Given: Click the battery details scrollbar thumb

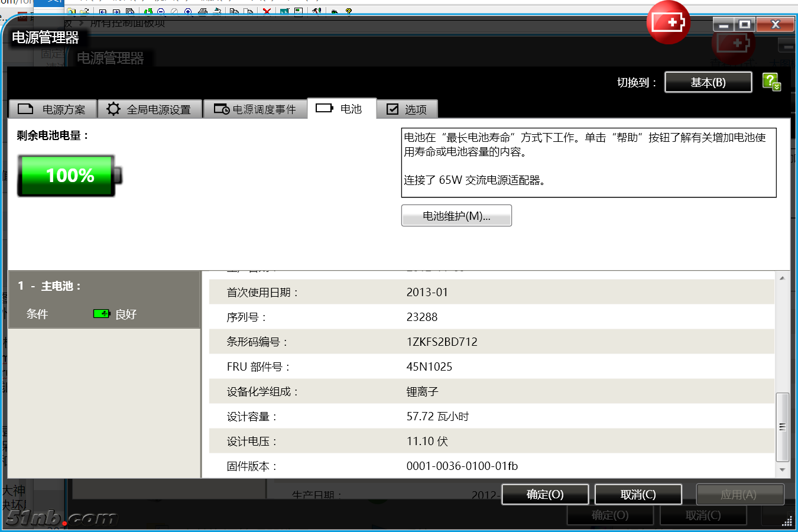Looking at the screenshot, I should coord(782,426).
